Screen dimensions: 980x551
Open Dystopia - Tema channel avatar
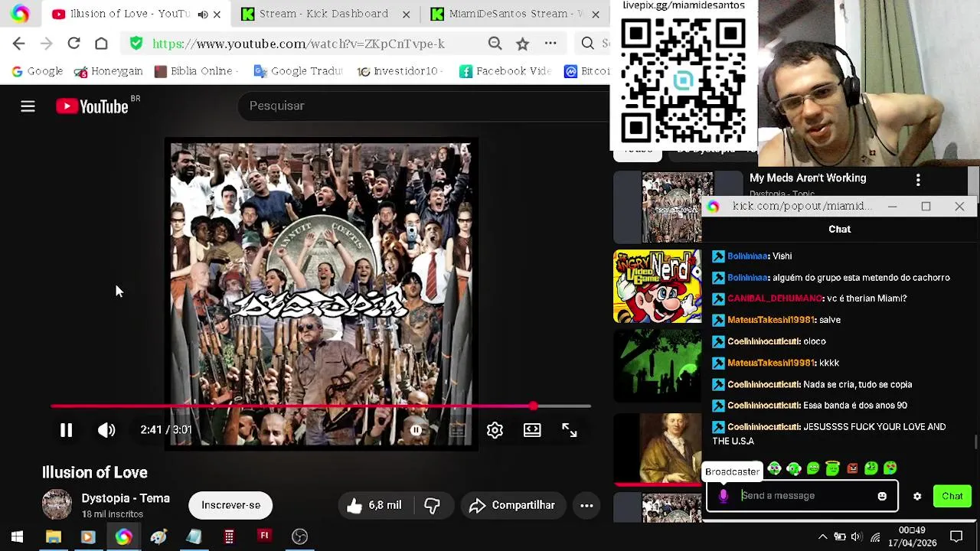point(57,505)
